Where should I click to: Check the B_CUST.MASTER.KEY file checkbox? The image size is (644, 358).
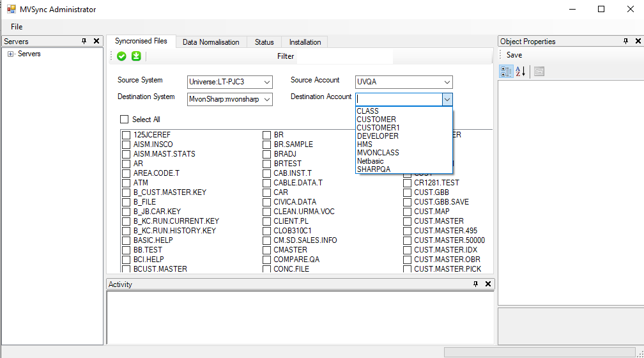tap(126, 192)
